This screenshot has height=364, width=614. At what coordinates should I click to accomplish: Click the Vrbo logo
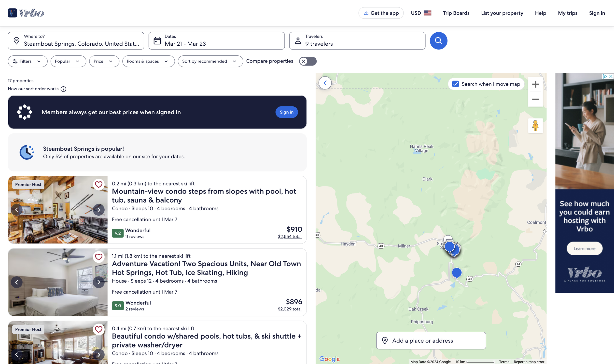26,13
